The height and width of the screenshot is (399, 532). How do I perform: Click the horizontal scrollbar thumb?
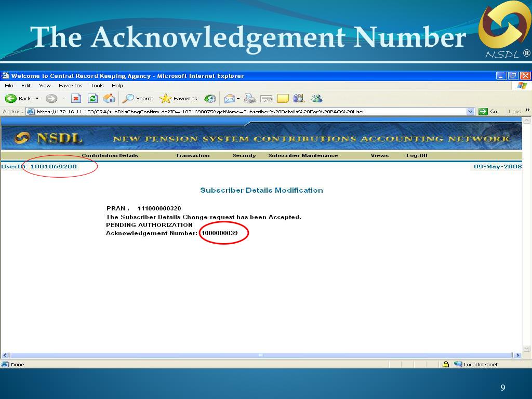point(261,355)
